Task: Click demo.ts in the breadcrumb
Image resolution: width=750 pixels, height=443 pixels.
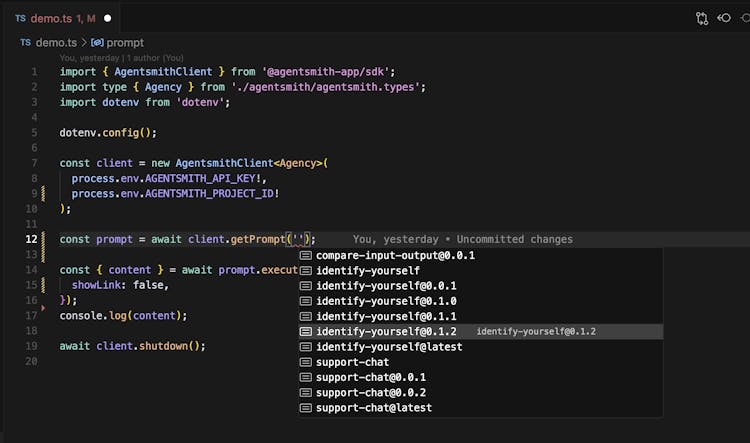Action: pos(56,43)
